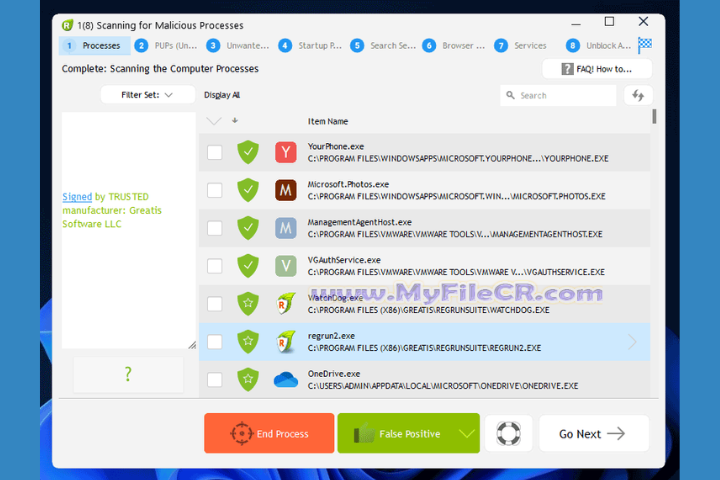The width and height of the screenshot is (720, 480).
Task: Click the star shield icon for WatchDog.exe
Action: coord(248,304)
